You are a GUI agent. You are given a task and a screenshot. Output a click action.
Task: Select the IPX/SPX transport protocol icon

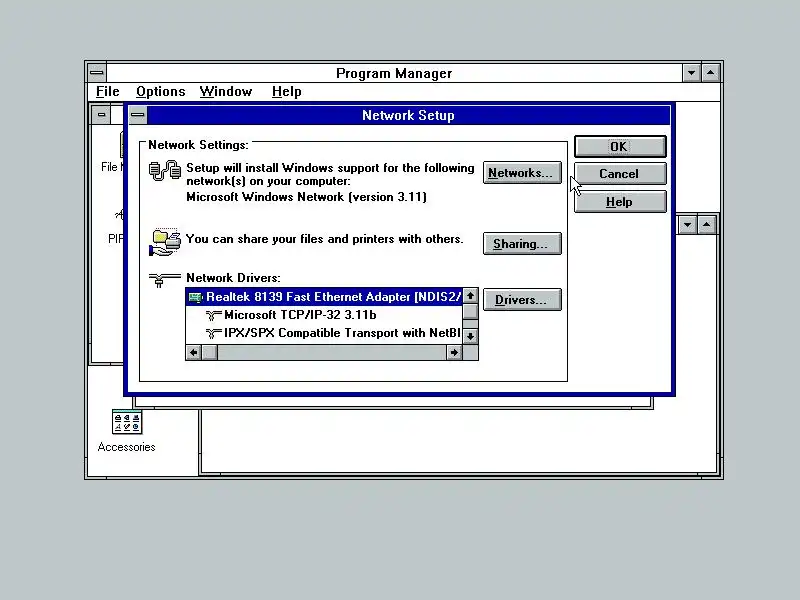pos(213,333)
